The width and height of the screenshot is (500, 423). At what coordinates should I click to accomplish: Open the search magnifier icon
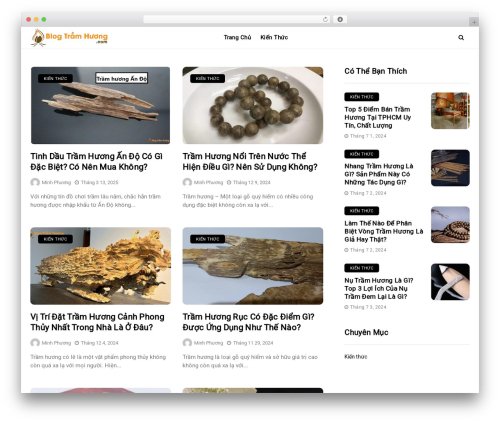pos(461,37)
